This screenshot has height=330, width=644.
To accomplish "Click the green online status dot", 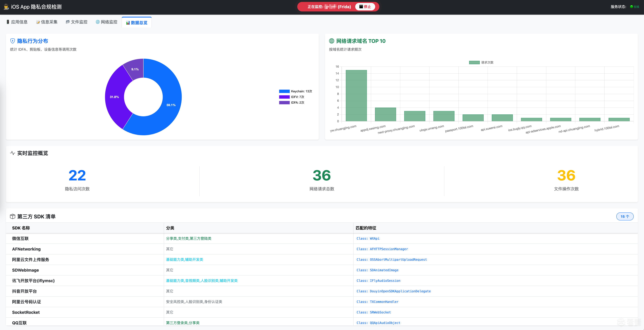I will [632, 7].
